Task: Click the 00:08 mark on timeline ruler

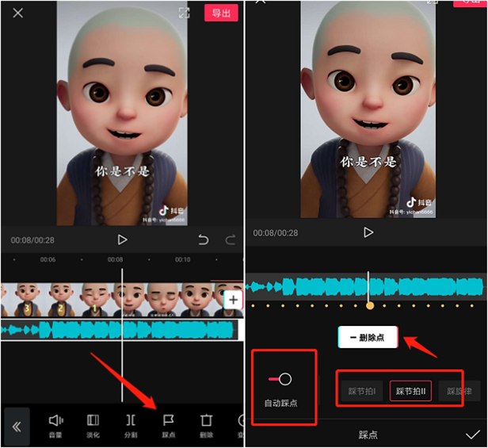Action: [x=115, y=259]
